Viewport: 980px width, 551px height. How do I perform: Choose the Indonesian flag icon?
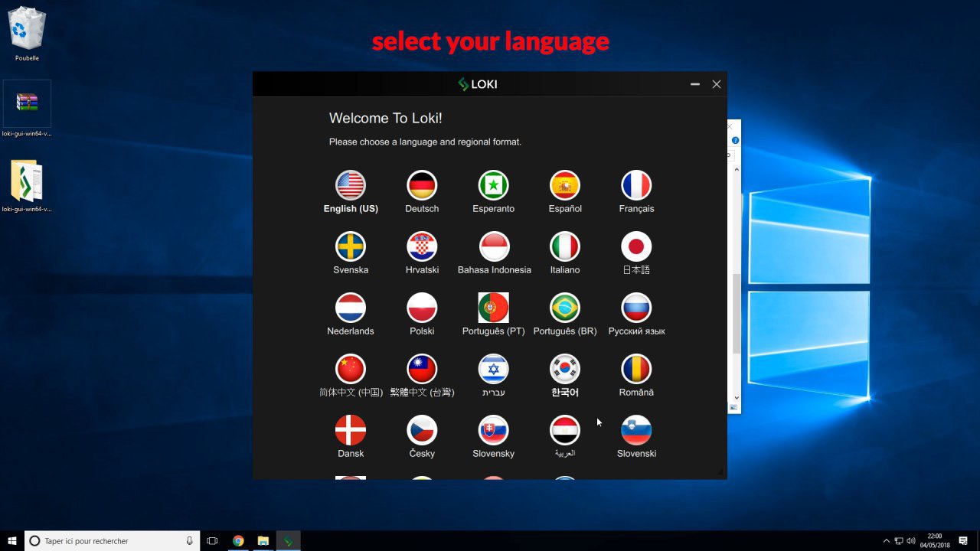[x=494, y=246]
